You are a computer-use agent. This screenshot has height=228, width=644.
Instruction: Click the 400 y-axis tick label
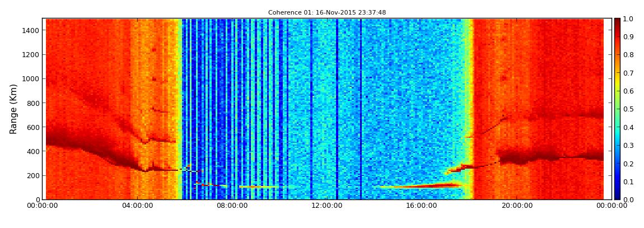[x=33, y=152]
